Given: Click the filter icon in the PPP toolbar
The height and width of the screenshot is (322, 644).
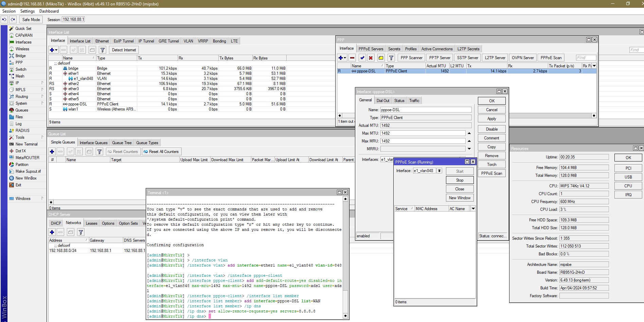Looking at the screenshot, I should pyautogui.click(x=391, y=58).
